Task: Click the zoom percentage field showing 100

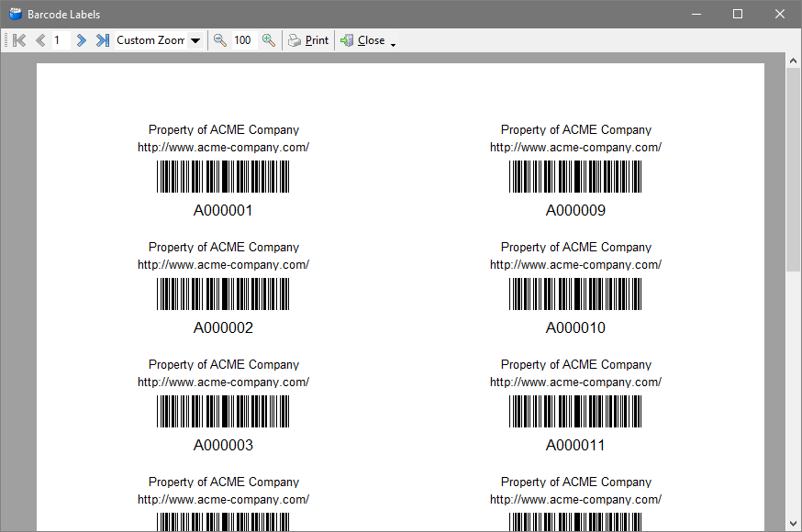Action: [244, 40]
